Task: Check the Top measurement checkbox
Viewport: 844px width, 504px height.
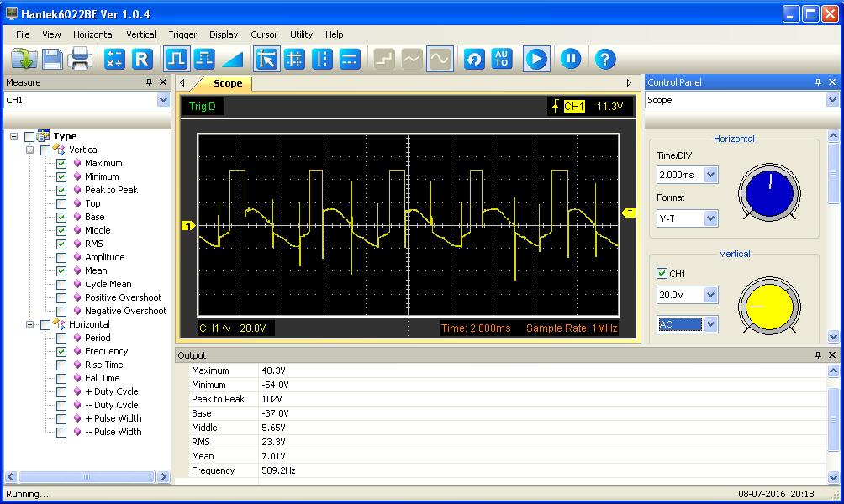Action: (x=61, y=203)
